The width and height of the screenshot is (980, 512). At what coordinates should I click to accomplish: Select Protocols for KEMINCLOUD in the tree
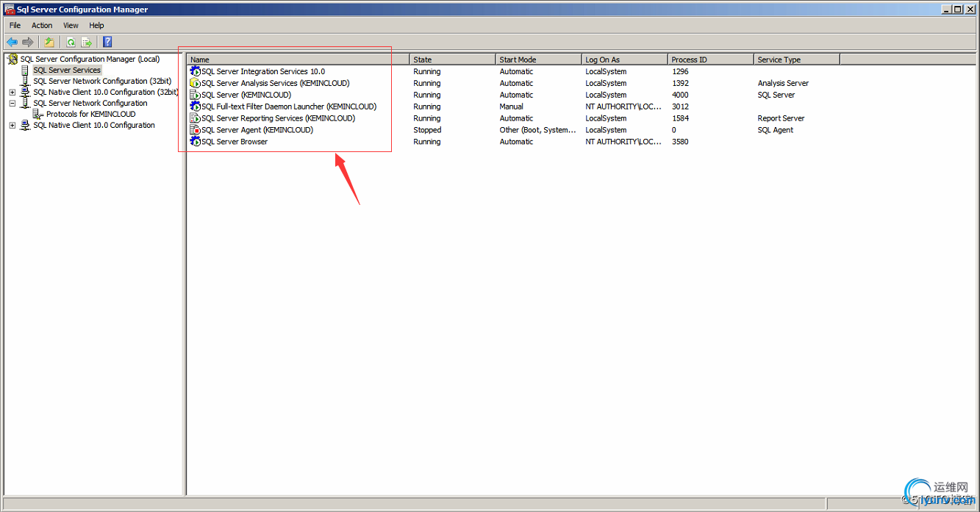tap(91, 114)
